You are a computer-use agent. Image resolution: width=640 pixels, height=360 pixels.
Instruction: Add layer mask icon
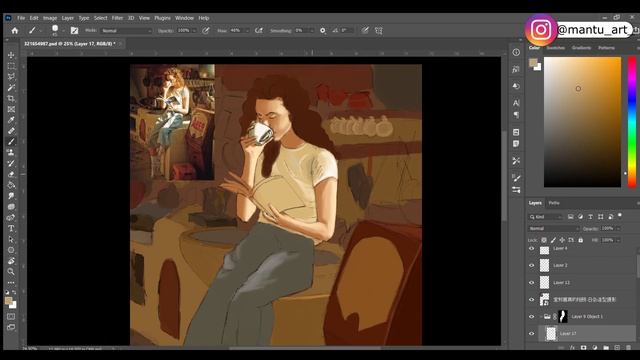coord(584,348)
